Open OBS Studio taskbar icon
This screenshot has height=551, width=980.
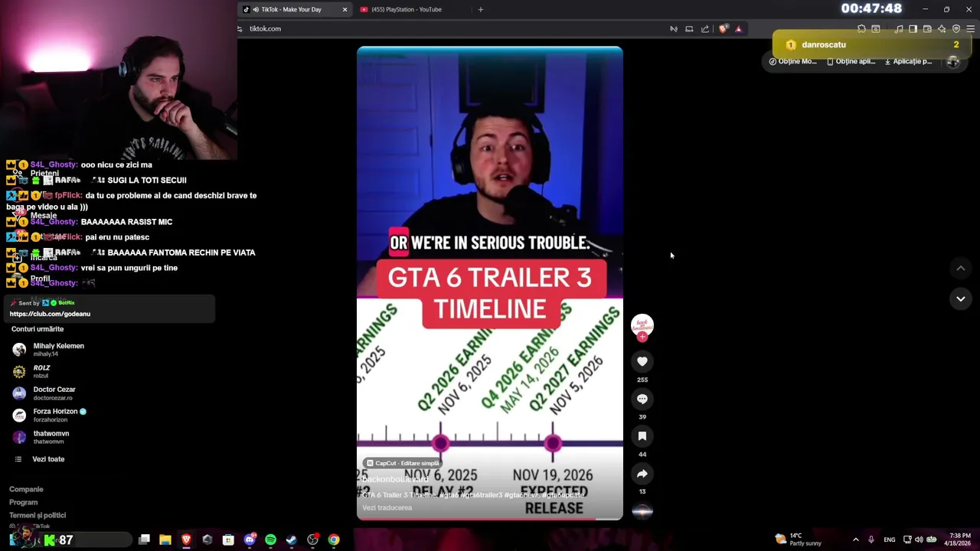point(312,540)
